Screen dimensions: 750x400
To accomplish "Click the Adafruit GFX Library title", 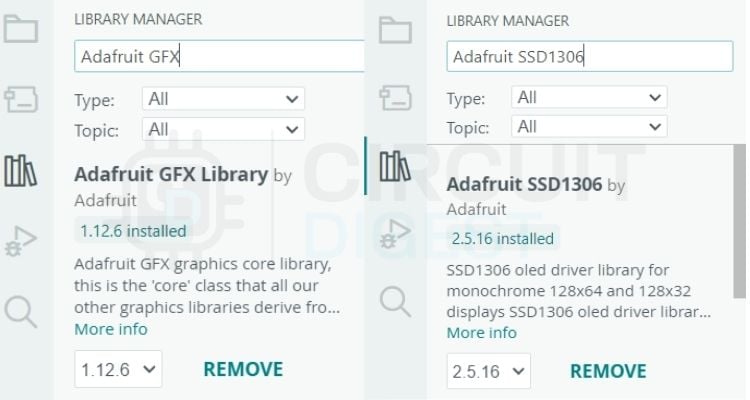I will 171,174.
